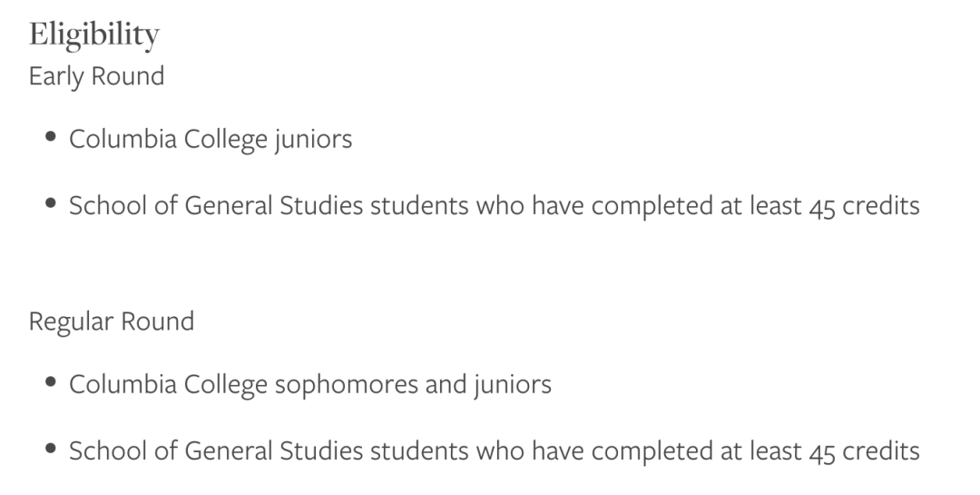Click 'School of General Studies' under Regular Round
This screenshot has height=495, width=980.
(x=216, y=451)
